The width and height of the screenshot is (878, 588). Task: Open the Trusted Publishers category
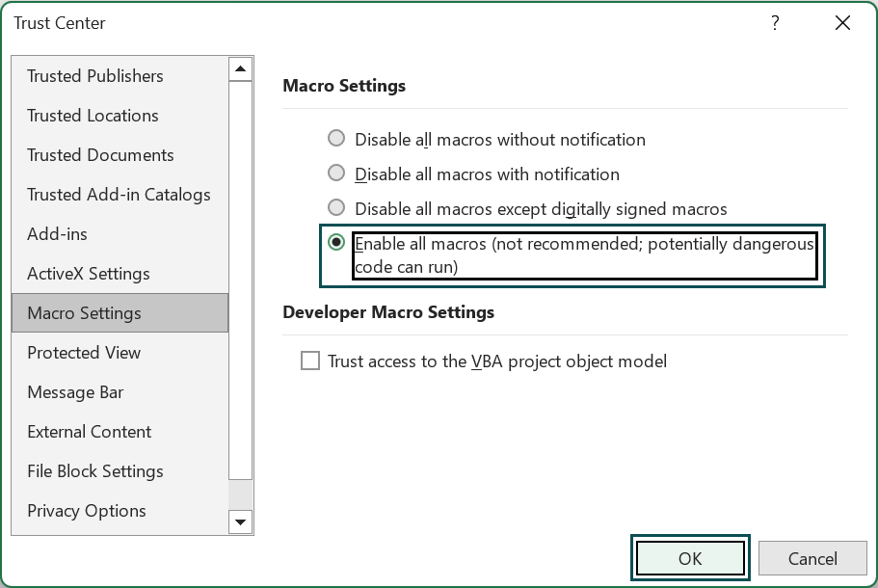(120, 76)
